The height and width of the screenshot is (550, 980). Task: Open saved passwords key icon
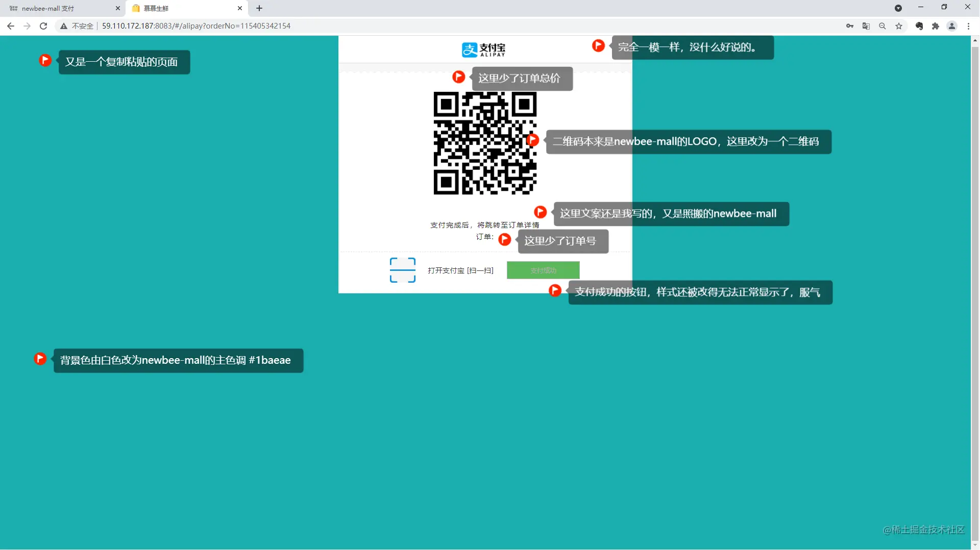[x=850, y=26]
